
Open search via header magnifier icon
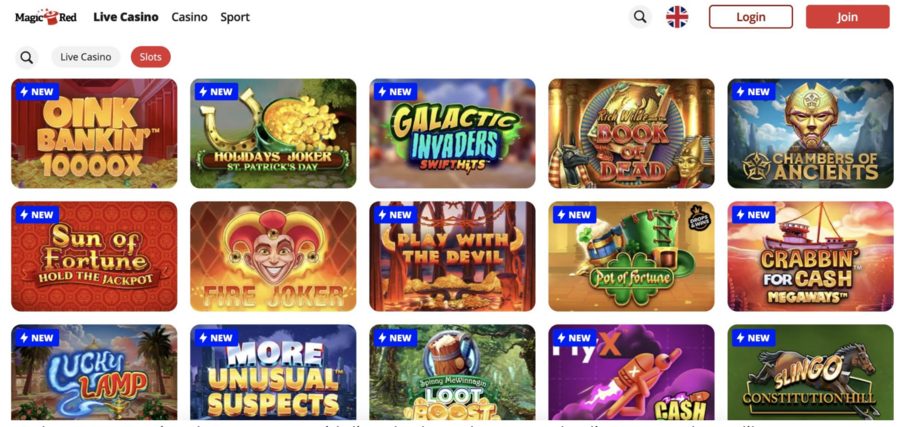pos(640,17)
